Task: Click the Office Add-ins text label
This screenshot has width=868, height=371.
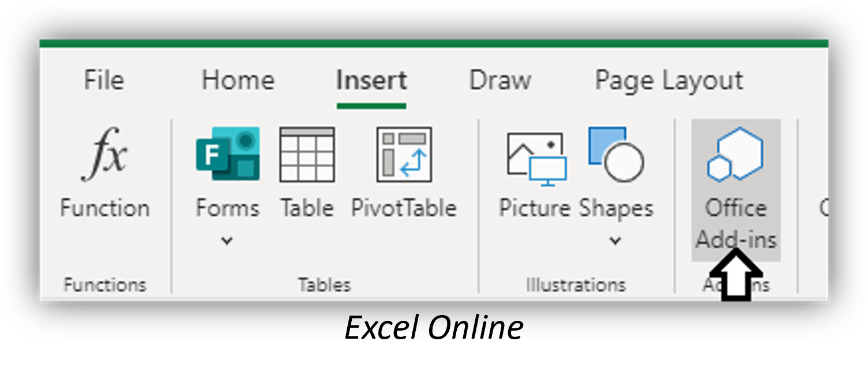Action: (736, 224)
